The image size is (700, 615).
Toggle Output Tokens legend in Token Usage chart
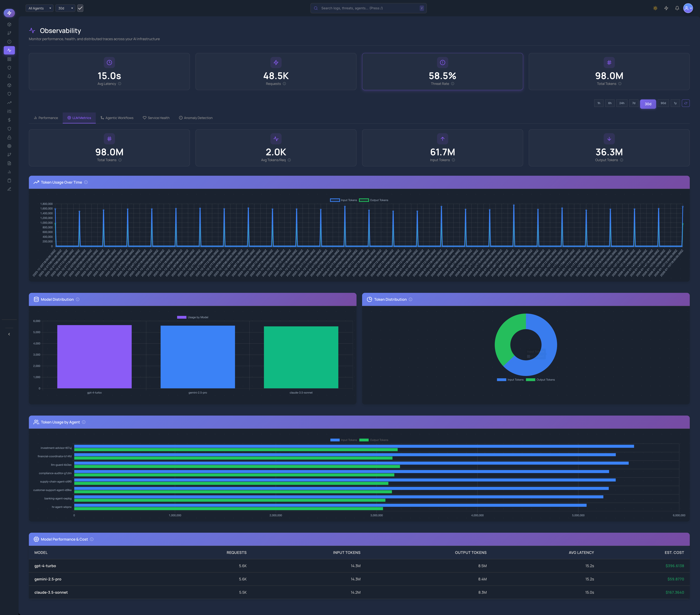[x=374, y=200]
